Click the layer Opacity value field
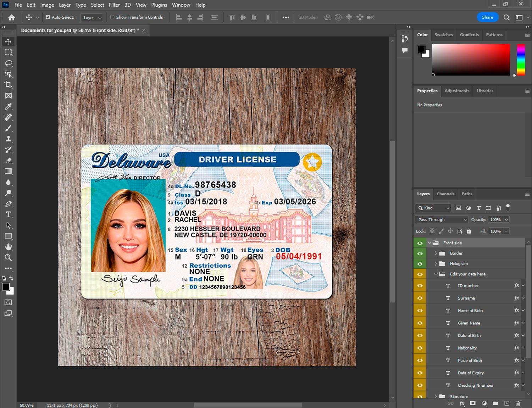The image size is (532, 408). [495, 219]
